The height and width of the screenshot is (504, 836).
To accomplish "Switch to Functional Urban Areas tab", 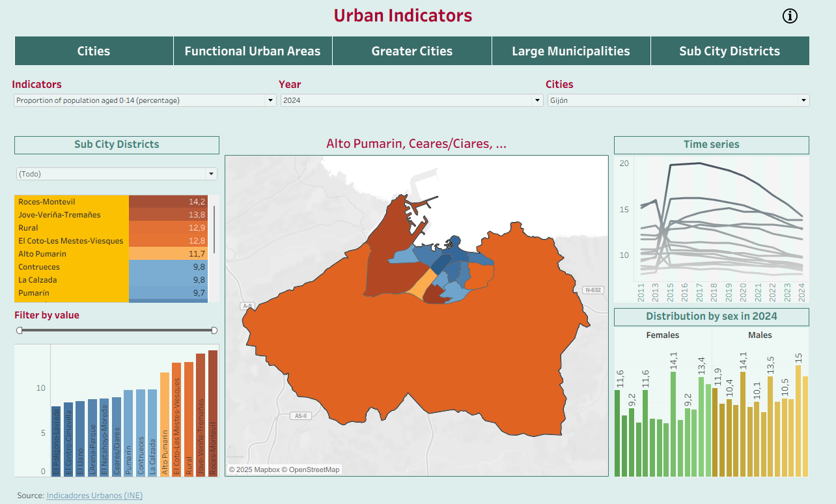I will tap(253, 51).
